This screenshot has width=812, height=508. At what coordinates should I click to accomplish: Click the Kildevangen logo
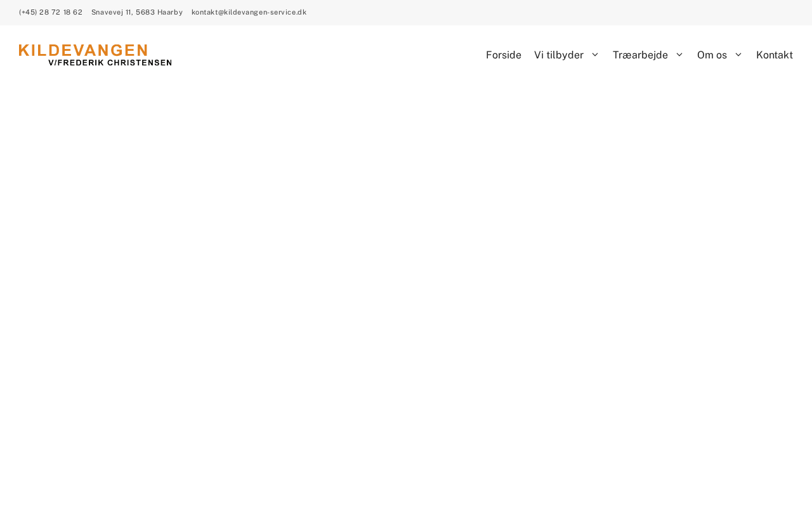pyautogui.click(x=95, y=55)
